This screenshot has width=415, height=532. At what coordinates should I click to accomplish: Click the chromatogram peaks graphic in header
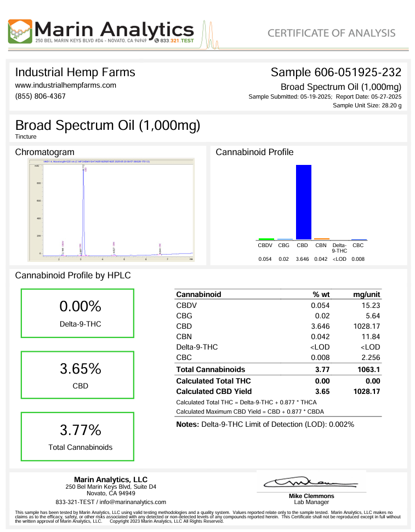tap(210, 35)
